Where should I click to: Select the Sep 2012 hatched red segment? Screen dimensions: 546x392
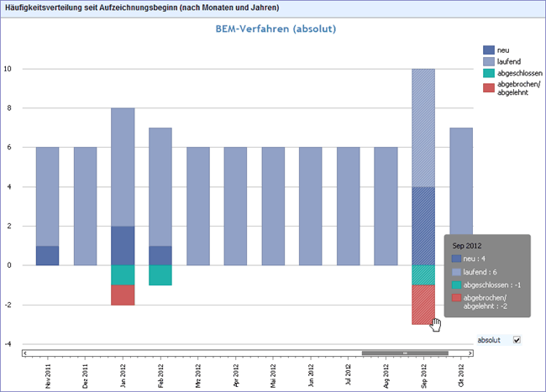pyautogui.click(x=423, y=305)
